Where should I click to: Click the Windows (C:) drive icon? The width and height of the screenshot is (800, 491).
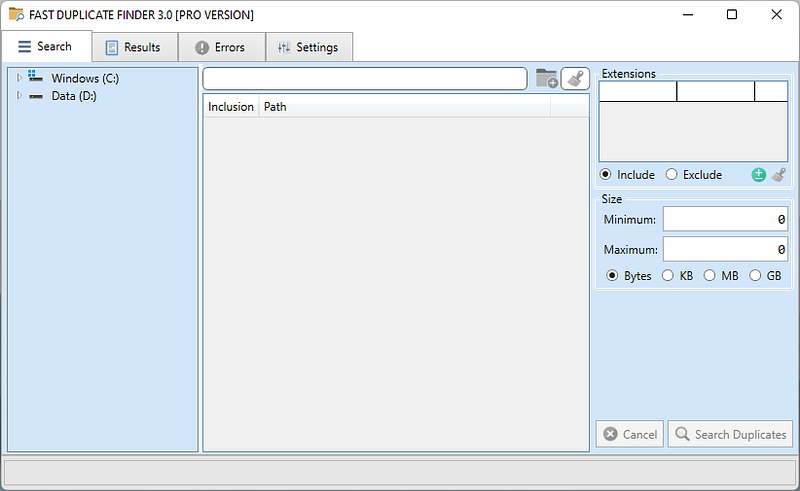[x=35, y=77]
